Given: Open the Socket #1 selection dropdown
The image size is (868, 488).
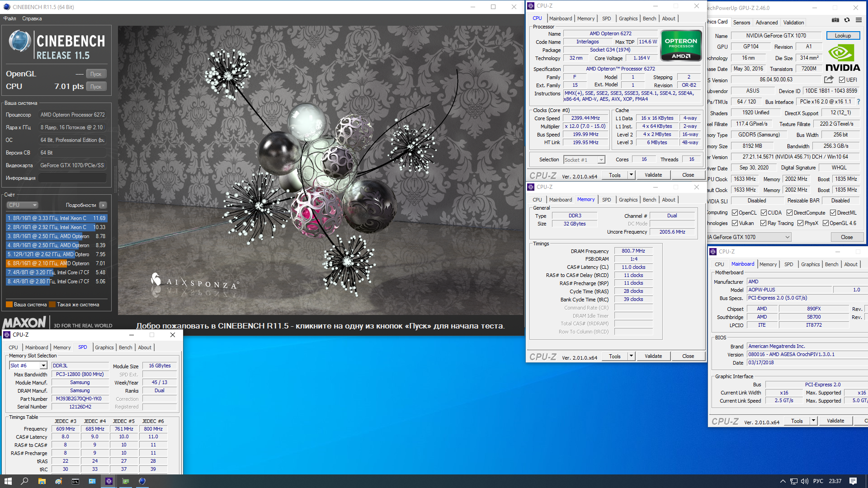Looking at the screenshot, I should pyautogui.click(x=584, y=160).
